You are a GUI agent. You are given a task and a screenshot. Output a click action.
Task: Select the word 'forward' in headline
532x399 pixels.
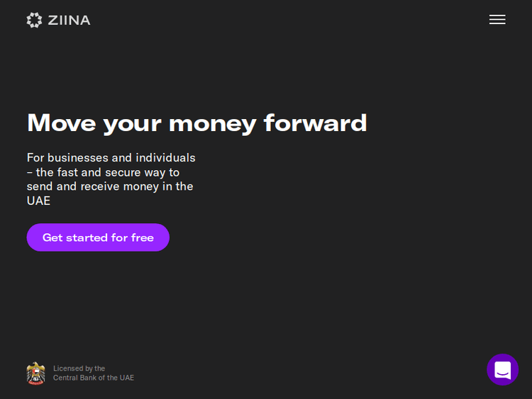(315, 123)
